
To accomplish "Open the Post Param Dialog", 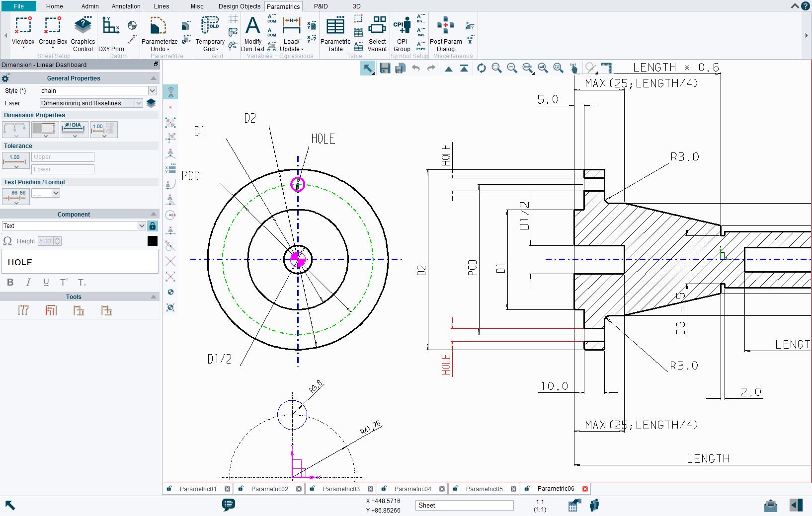I will click(446, 34).
